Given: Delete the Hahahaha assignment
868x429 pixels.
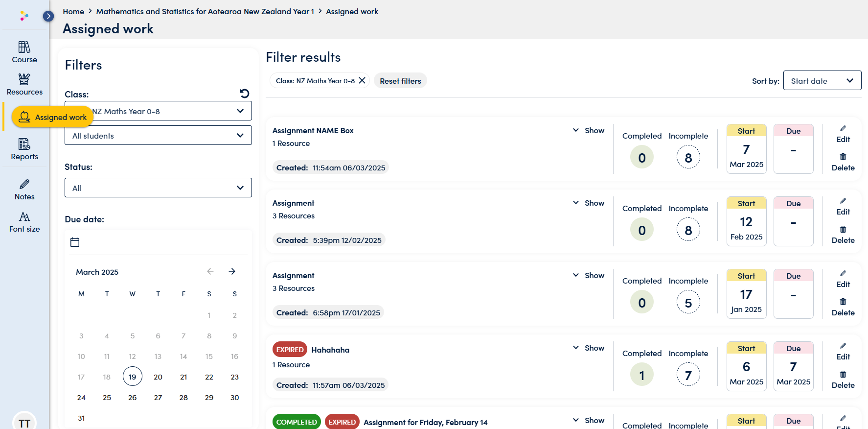Looking at the screenshot, I should (843, 380).
